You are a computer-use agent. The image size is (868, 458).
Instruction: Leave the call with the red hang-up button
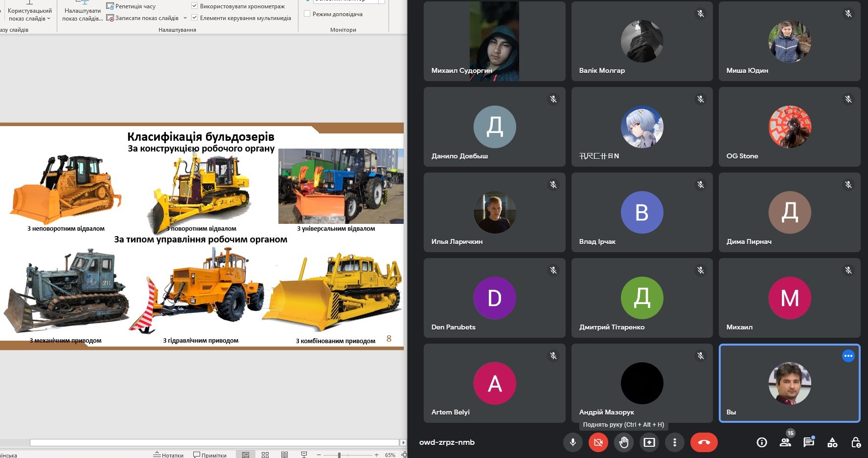tap(704, 442)
